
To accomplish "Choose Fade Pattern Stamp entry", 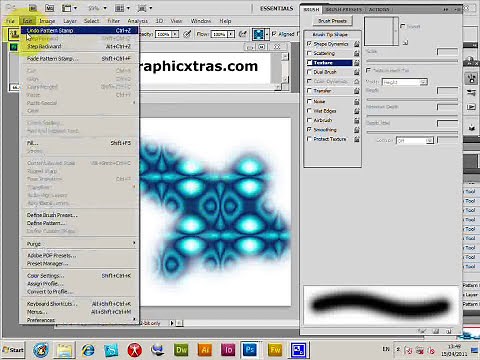I will point(79,59).
